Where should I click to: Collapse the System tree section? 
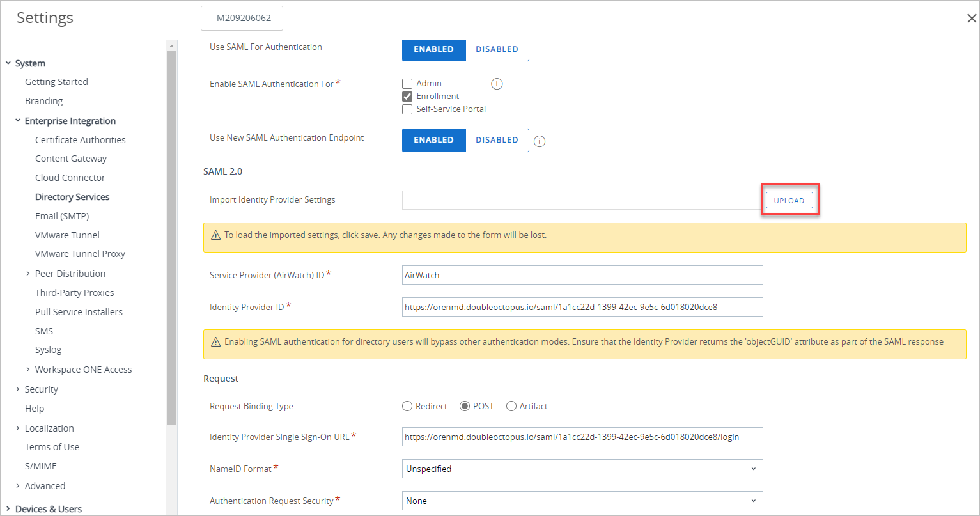click(8, 63)
